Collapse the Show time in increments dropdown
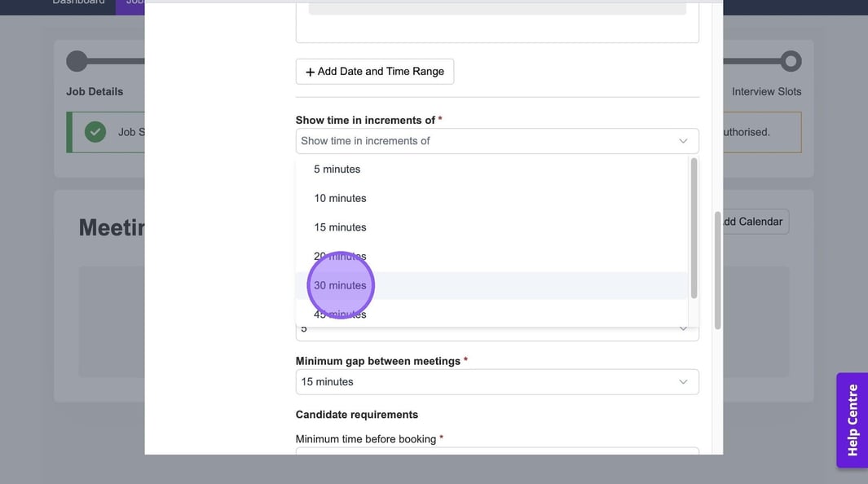 coord(682,141)
